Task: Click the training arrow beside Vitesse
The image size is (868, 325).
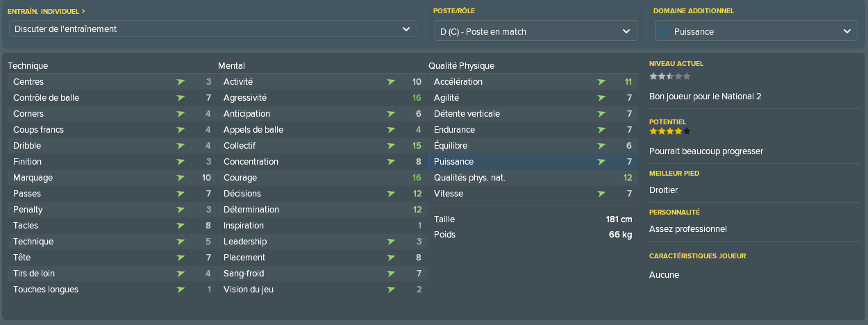Action: click(601, 194)
